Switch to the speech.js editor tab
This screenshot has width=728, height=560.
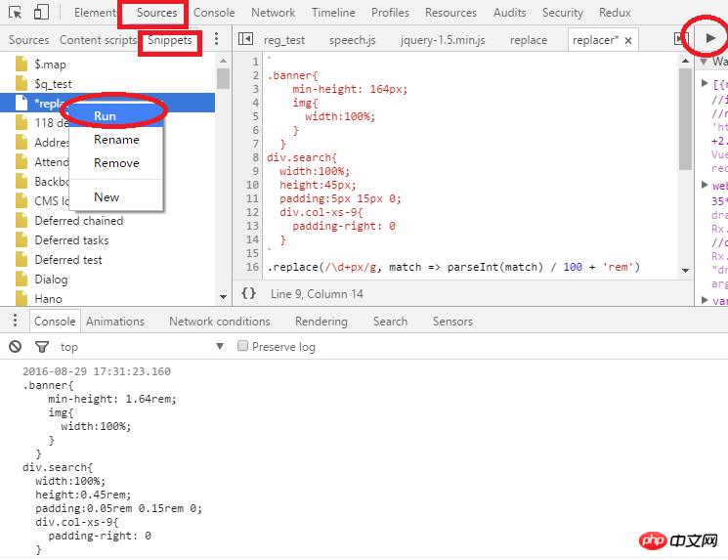click(x=353, y=40)
